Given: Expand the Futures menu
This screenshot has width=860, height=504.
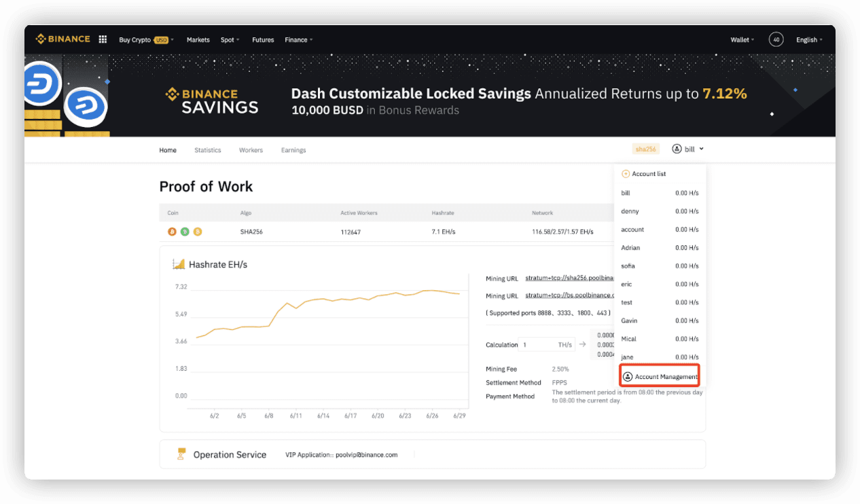Looking at the screenshot, I should click(x=263, y=40).
